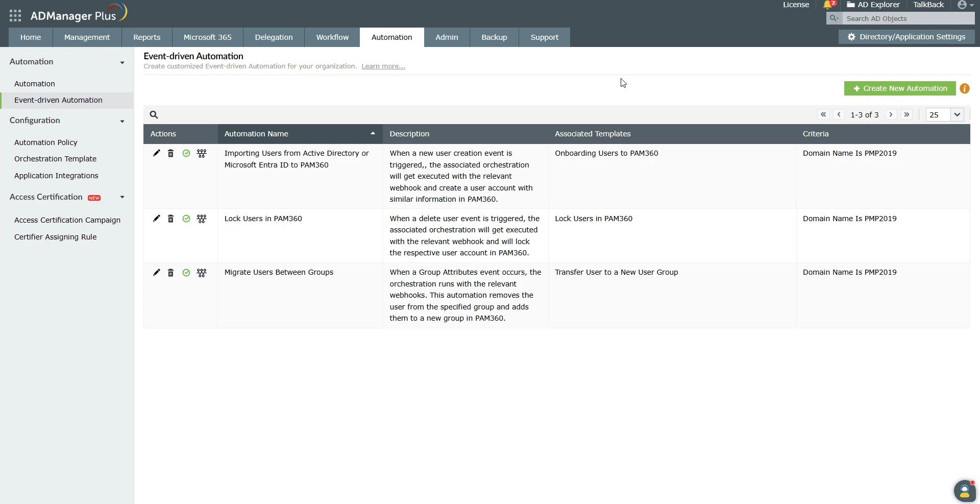This screenshot has height=504, width=980.
Task: Open orchestration view for Importing Users automation
Action: 201,153
